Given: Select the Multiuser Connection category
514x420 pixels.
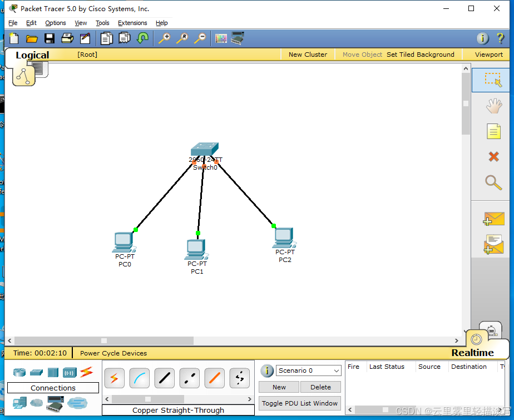Looking at the screenshot, I should coord(77,403).
